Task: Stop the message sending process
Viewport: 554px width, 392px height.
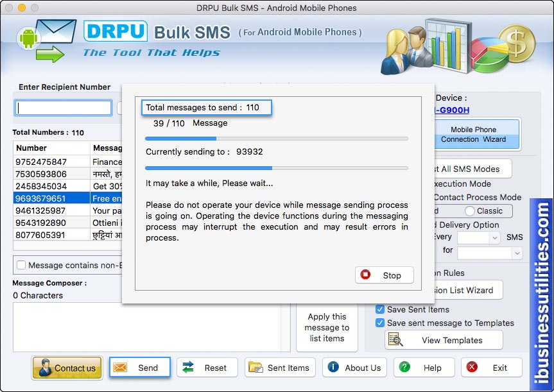Action: 385,275
